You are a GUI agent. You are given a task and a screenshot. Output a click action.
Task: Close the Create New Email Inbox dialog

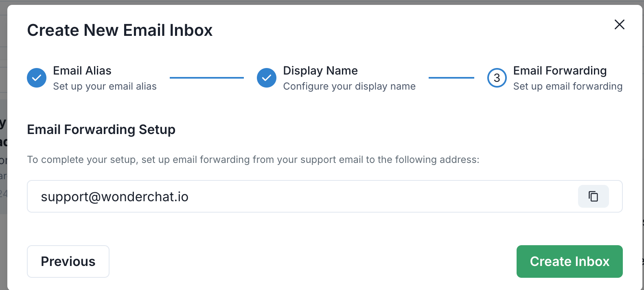619,25
